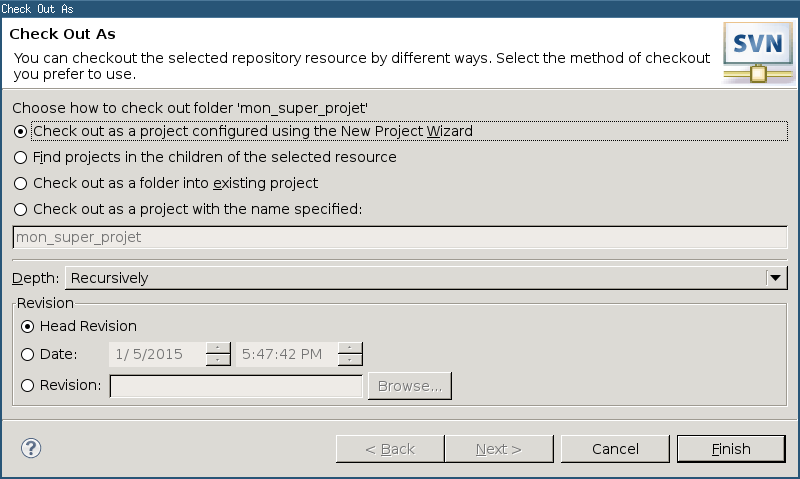Increase the date with the up spinner arrow
Image resolution: width=800 pixels, height=479 pixels.
click(218, 348)
